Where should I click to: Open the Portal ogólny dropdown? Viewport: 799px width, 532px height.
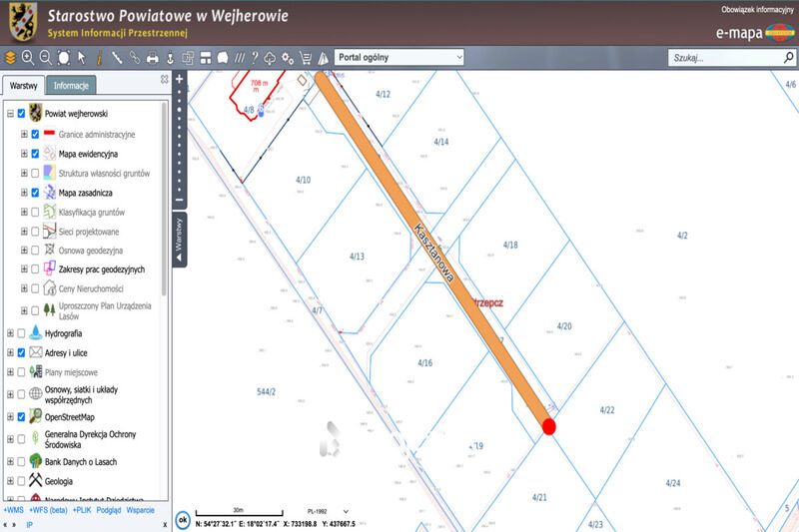tap(399, 58)
